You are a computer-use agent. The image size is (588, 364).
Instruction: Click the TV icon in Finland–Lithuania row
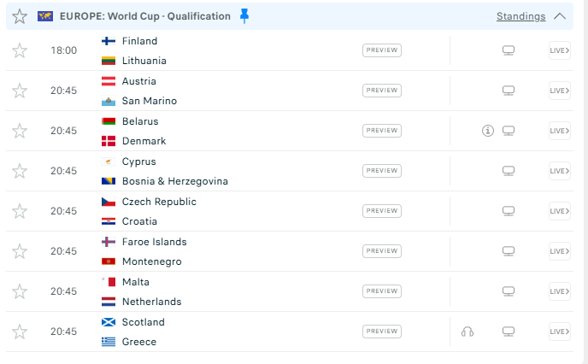click(509, 50)
